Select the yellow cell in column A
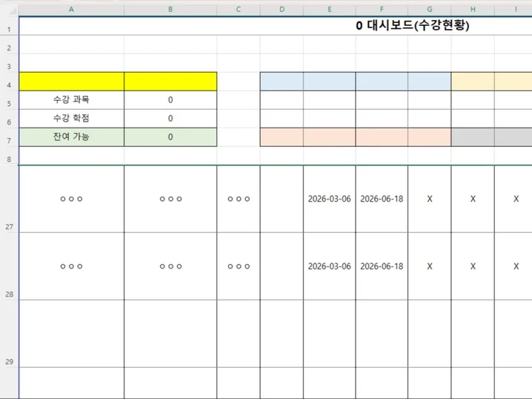The image size is (532, 399). (x=71, y=82)
